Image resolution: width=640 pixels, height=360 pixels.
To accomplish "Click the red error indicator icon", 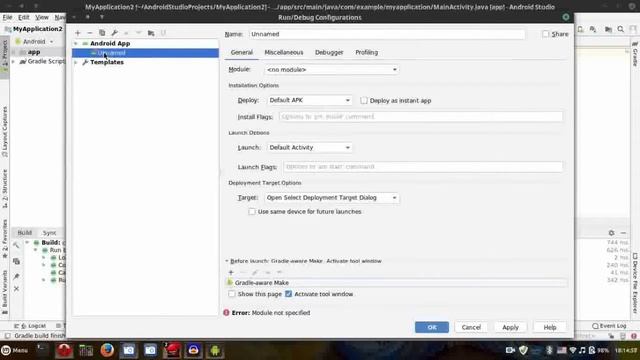I will [x=226, y=313].
